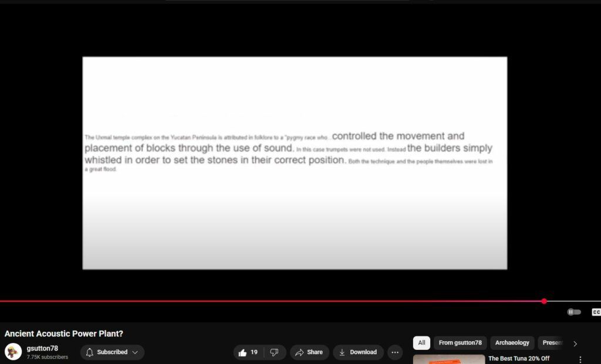Like the video with 19 likes
Image resolution: width=601 pixels, height=364 pixels.
point(248,352)
